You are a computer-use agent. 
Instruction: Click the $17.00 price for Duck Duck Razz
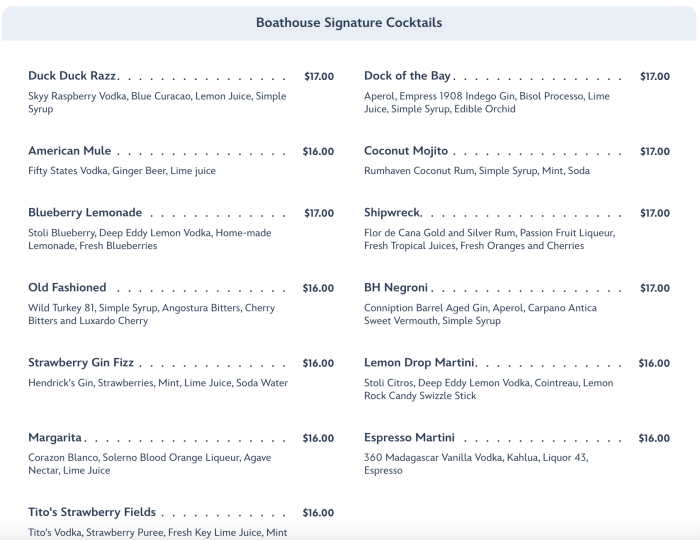(319, 77)
